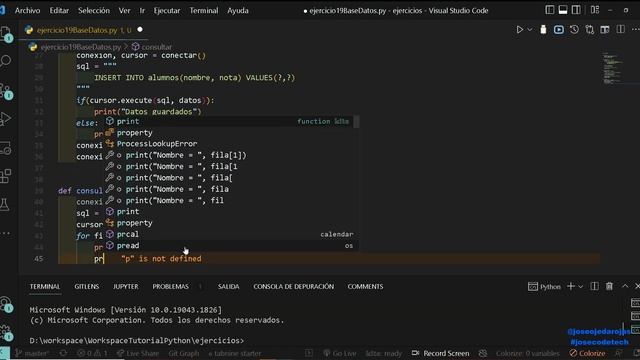Viewport: 640px width, 360px height.
Task: Expand the run button dropdown arrow
Action: (x=530, y=30)
